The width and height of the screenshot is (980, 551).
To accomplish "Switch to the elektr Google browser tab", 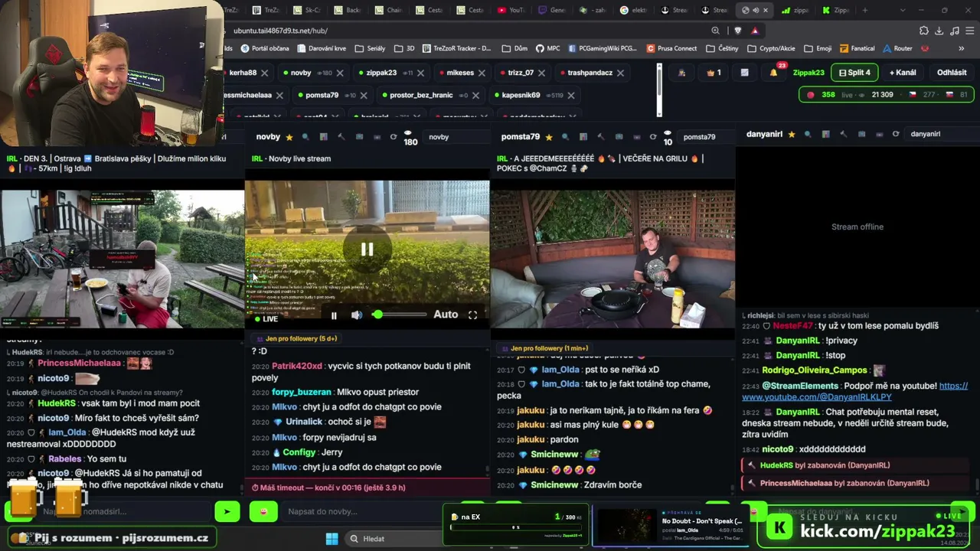I will tap(635, 10).
